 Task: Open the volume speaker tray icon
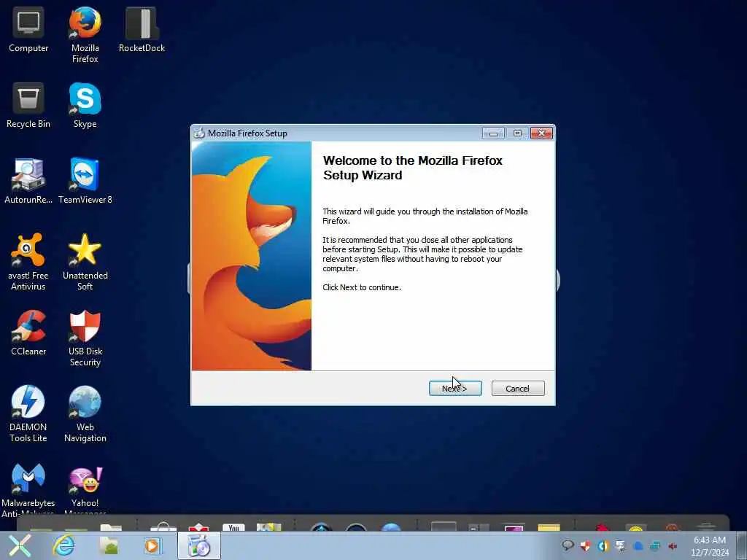point(673,546)
